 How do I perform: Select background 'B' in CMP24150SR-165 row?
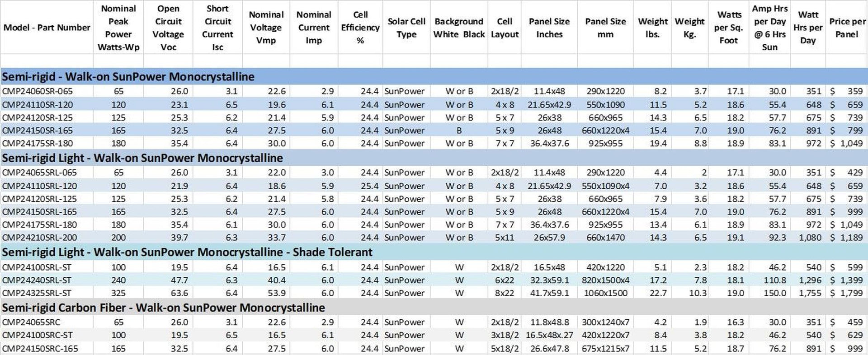pos(459,131)
